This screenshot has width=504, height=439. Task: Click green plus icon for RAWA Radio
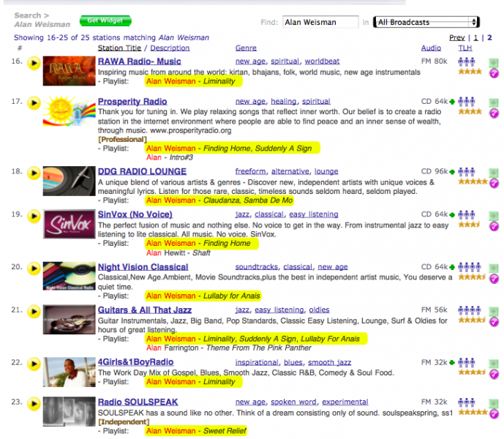(x=494, y=60)
